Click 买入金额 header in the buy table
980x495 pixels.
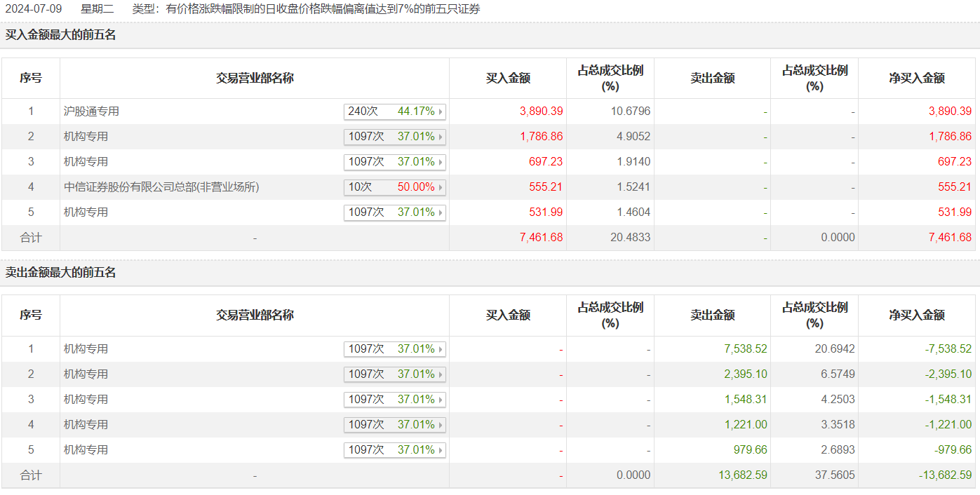click(x=508, y=79)
